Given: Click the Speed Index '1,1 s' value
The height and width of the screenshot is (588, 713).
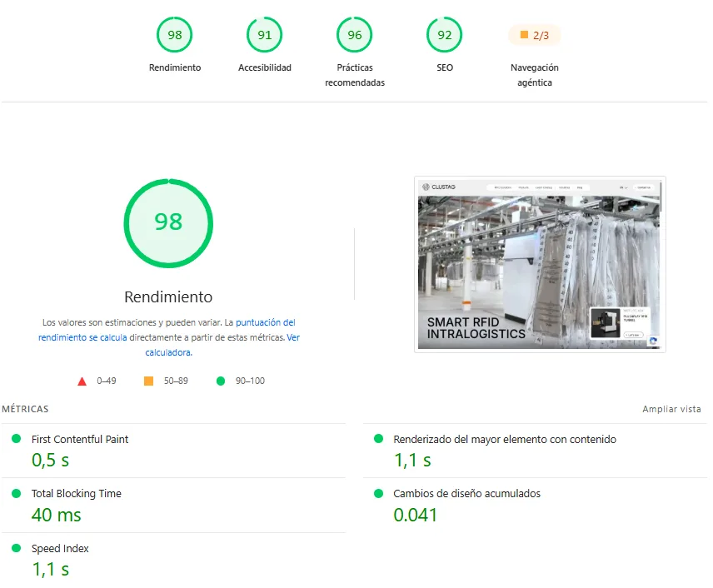Looking at the screenshot, I should point(50,570).
